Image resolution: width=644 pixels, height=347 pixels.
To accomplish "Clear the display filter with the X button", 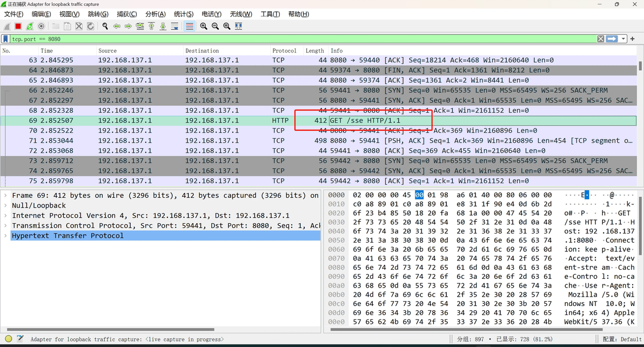I will pyautogui.click(x=600, y=39).
